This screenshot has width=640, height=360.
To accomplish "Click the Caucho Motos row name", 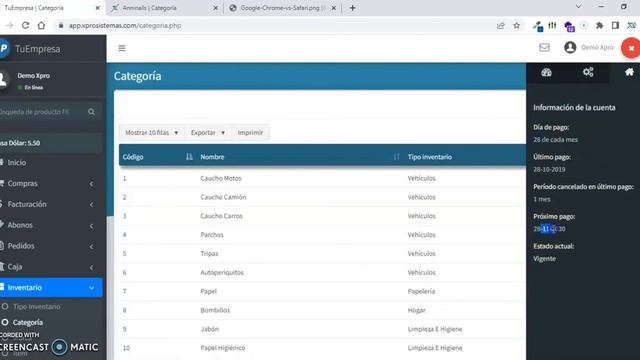I will point(221,178).
